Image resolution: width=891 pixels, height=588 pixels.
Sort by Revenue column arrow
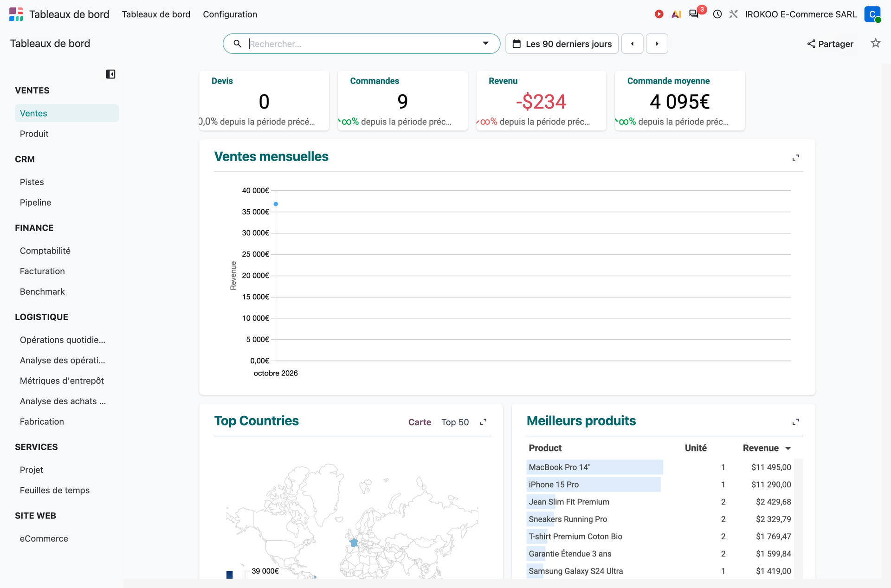(788, 448)
